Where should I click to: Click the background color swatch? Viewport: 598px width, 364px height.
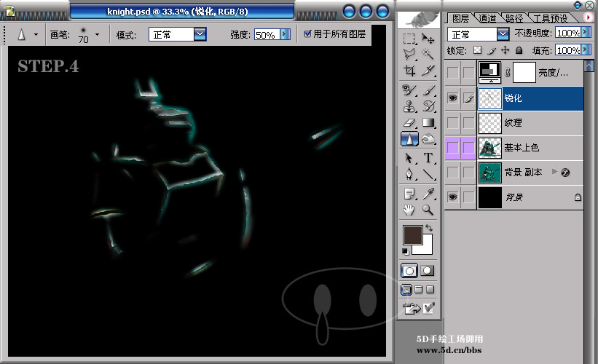[x=427, y=248]
